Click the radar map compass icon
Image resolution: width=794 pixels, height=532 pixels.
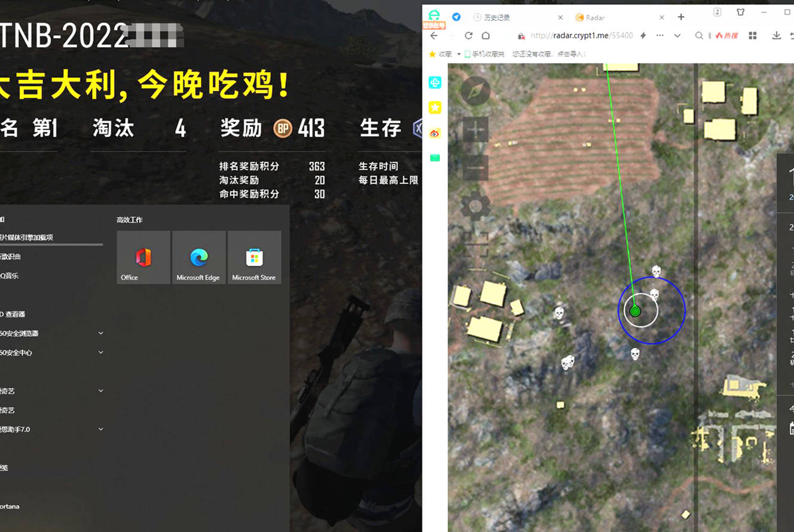click(x=475, y=91)
